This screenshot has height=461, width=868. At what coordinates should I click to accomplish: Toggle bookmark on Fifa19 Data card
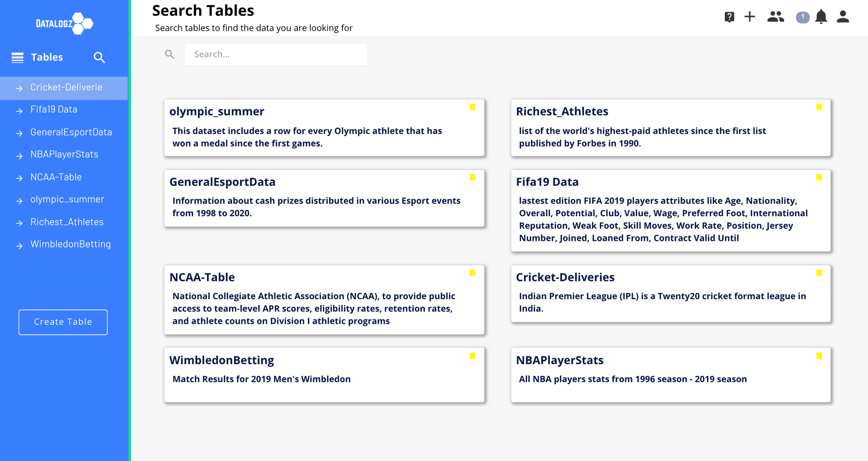click(x=819, y=178)
